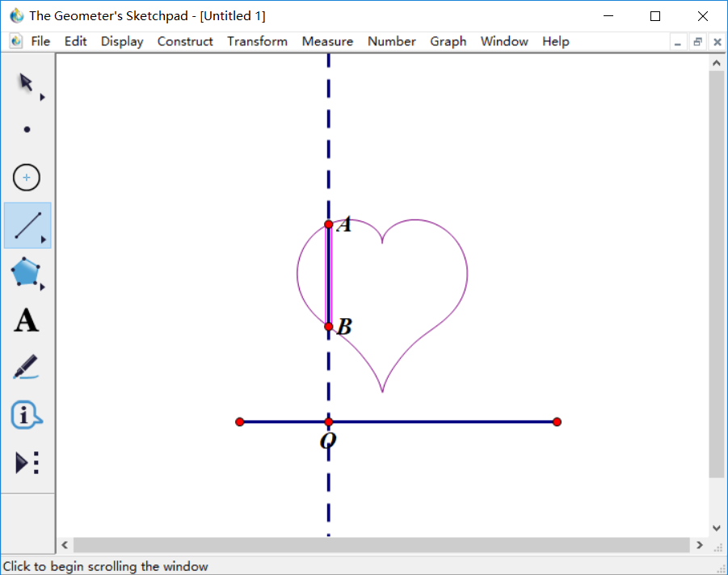Activate the Marker pen tool
Viewport: 728px width, 575px height.
27,367
